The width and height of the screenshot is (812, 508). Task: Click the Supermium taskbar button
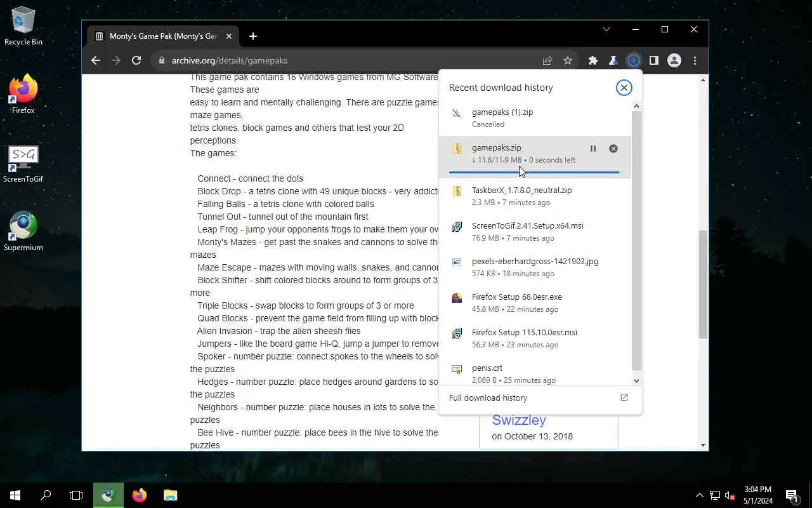point(108,495)
